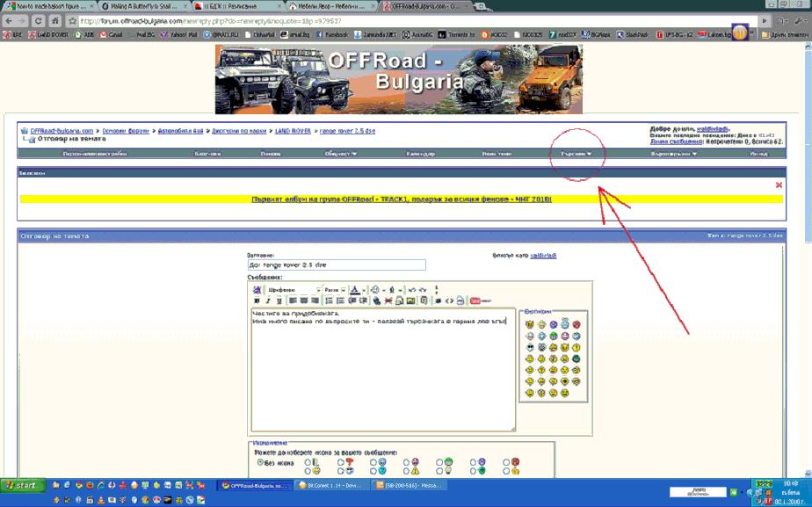Click the title input field
This screenshot has width=812, height=507.
pyautogui.click(x=337, y=264)
